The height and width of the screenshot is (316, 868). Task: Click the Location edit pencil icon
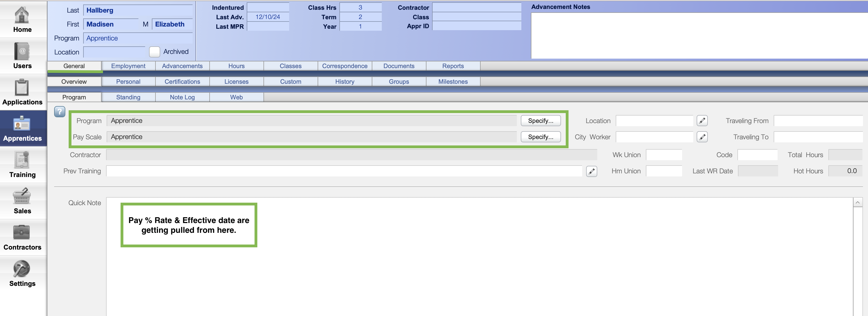click(702, 120)
